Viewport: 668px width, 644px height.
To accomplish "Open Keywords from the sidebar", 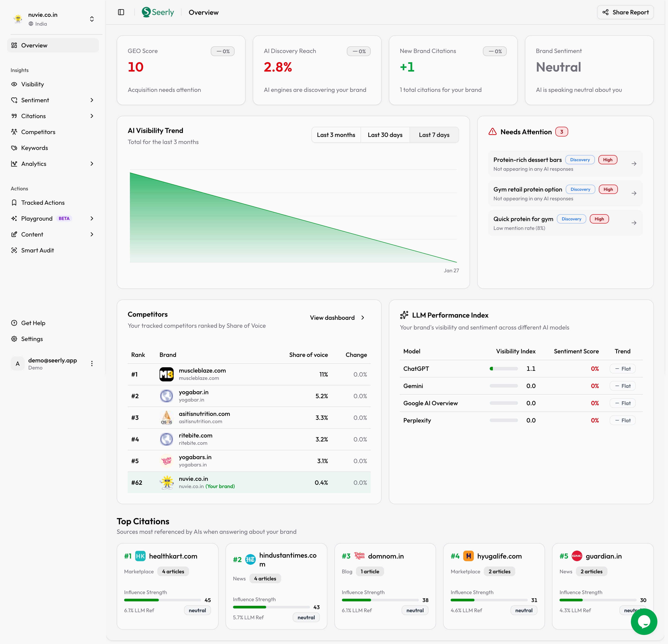I will tap(34, 148).
